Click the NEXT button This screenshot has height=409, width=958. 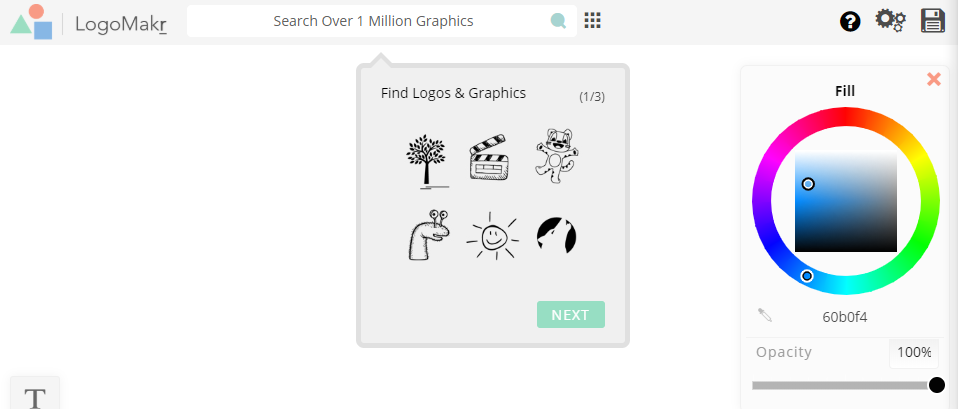click(x=571, y=314)
